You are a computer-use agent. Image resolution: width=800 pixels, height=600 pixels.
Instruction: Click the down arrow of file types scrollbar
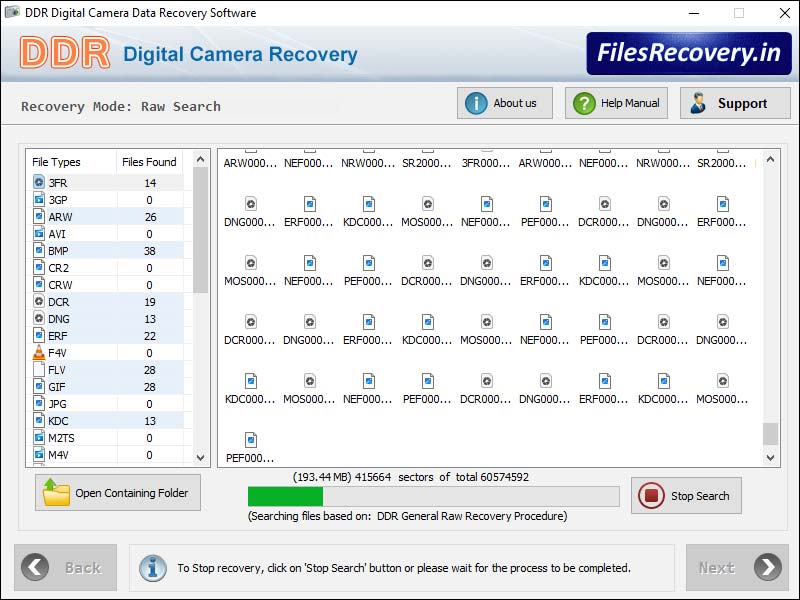(x=200, y=457)
